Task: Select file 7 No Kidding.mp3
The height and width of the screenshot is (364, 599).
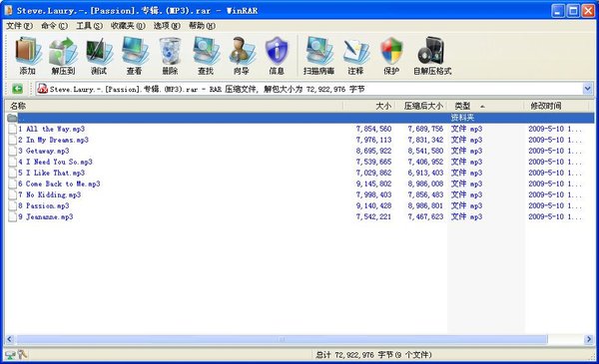Action: [49, 195]
